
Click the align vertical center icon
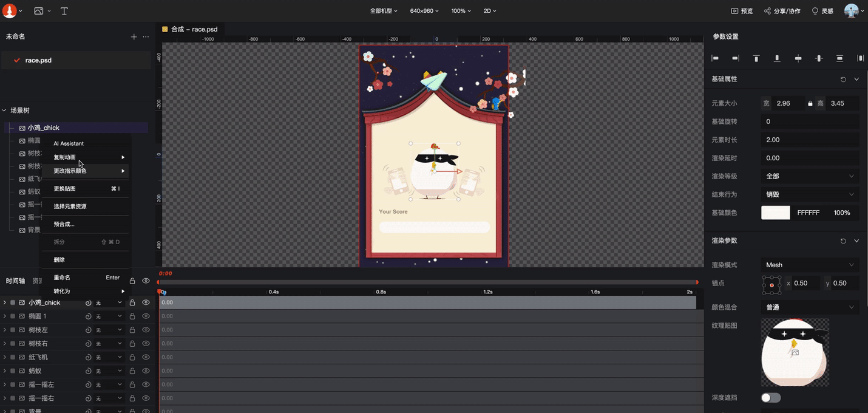point(798,58)
